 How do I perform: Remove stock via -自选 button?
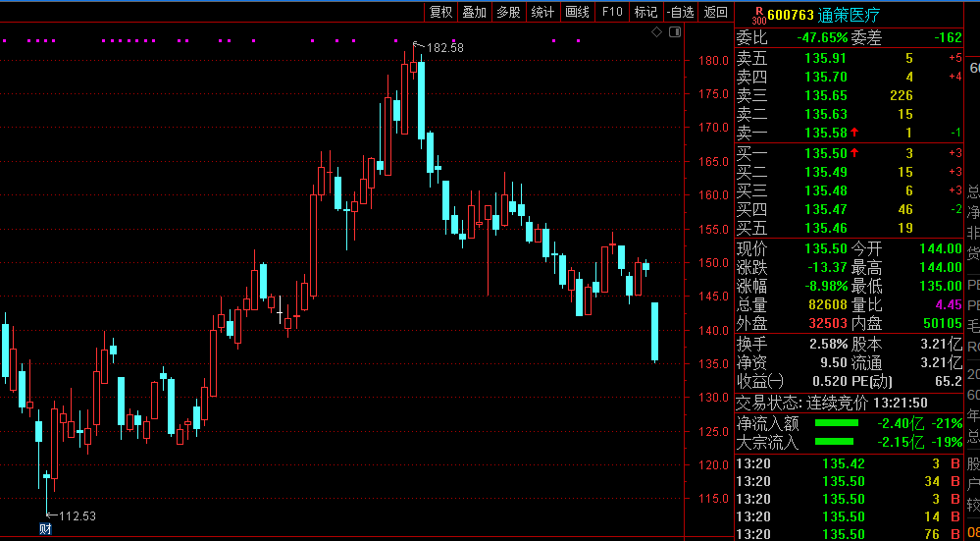[x=680, y=12]
